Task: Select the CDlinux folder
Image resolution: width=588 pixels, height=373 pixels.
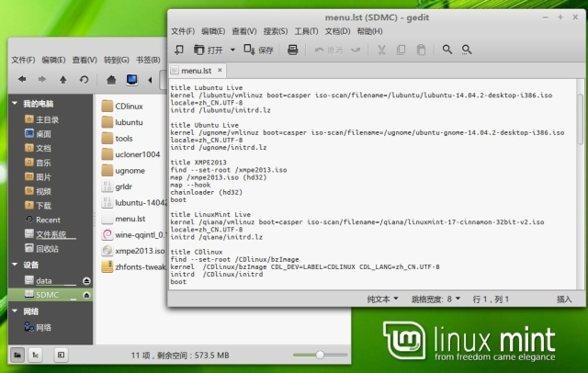Action: [x=122, y=106]
